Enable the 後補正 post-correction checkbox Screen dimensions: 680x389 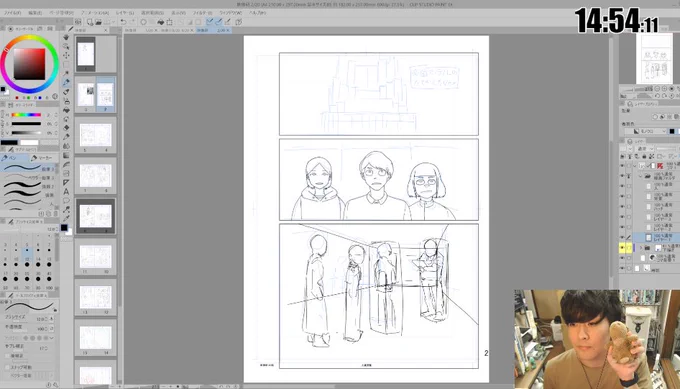tap(7, 356)
